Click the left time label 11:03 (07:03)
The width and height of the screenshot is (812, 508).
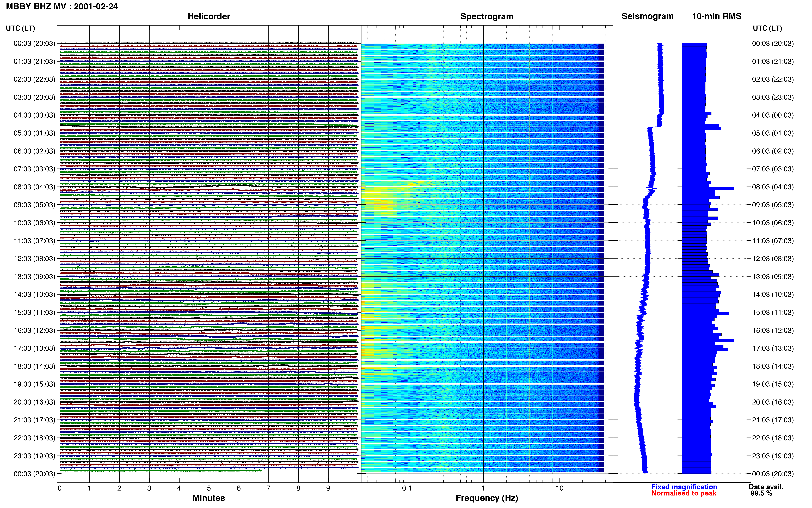point(34,241)
